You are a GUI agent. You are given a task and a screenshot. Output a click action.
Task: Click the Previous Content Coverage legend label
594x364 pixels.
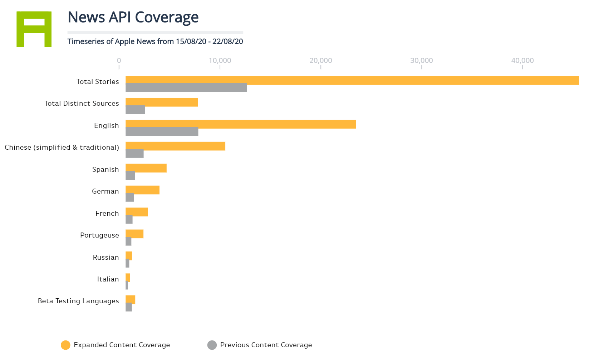point(266,345)
